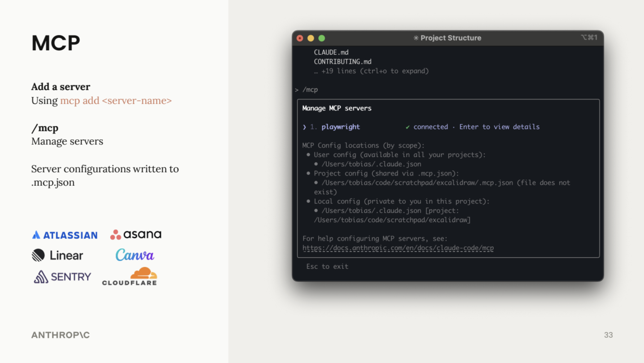Click 'Local config (private to you' line
644x363 pixels.
(402, 201)
